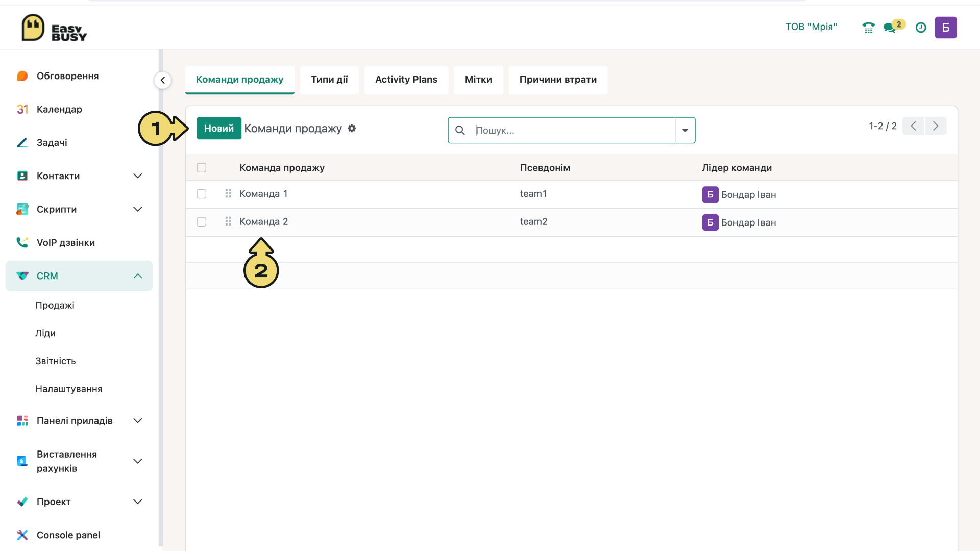This screenshot has height=551, width=980.
Task: Expand the Панелі приладів chevron
Action: point(137,421)
